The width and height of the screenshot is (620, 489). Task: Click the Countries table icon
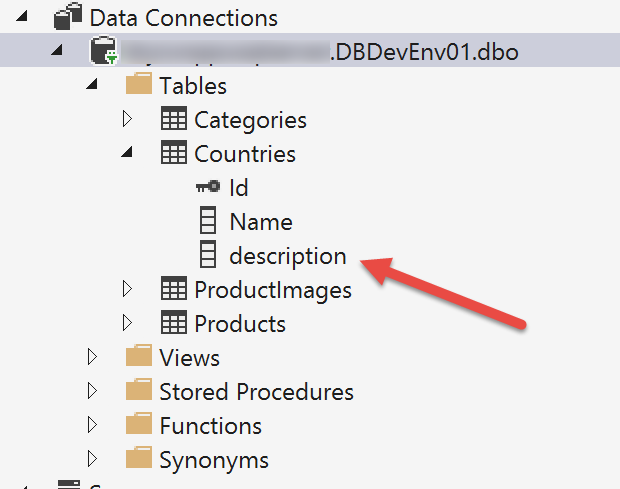[x=173, y=154]
